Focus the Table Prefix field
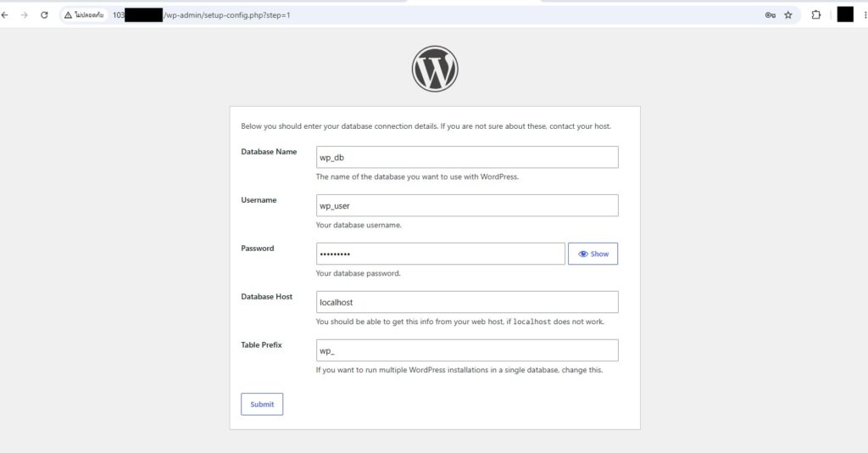The image size is (868, 453). 467,350
